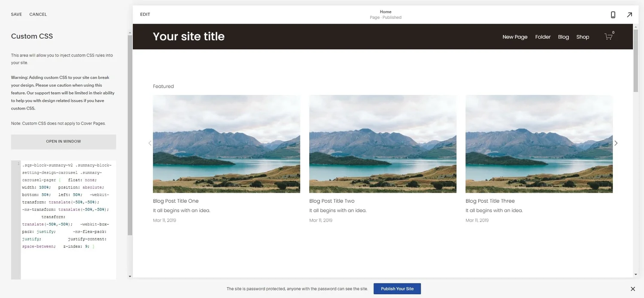
Task: Select Blog in site navigation
Action: (x=563, y=36)
